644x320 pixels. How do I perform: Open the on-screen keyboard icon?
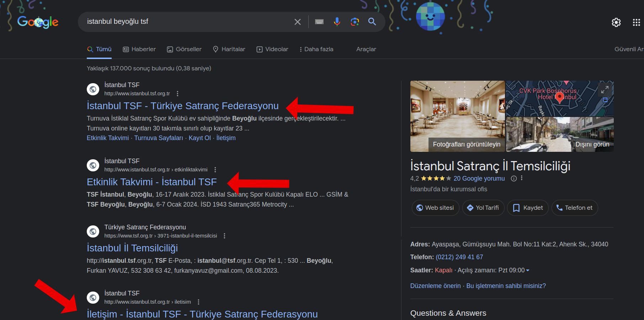[x=319, y=22]
